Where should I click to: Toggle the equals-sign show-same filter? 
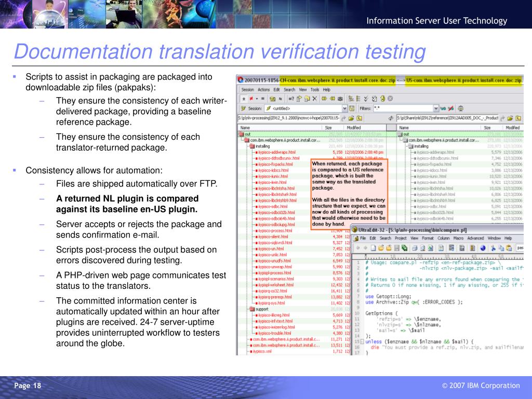click(x=262, y=99)
